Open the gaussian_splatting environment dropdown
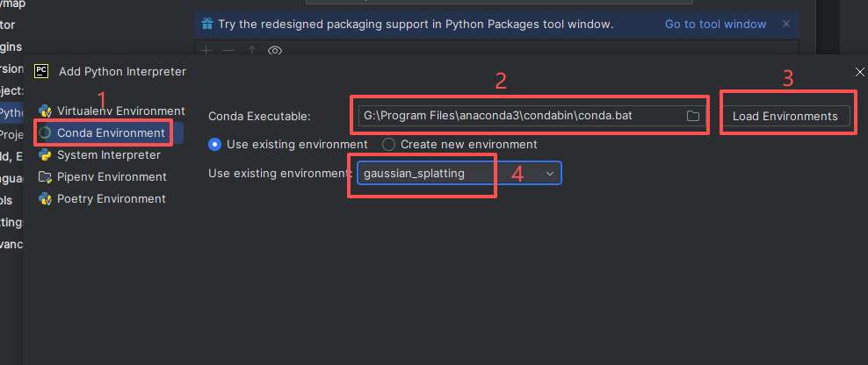 coord(550,173)
